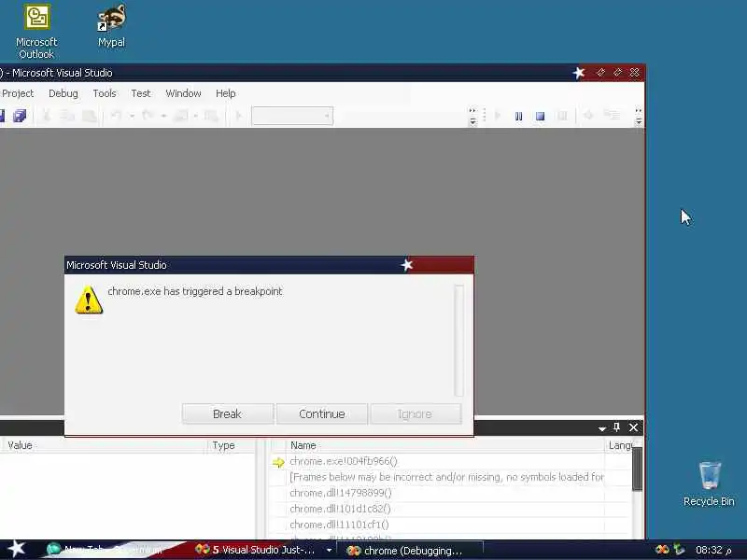Click the Name column header in Call Stack
Screen dimensions: 747x560
click(446, 445)
